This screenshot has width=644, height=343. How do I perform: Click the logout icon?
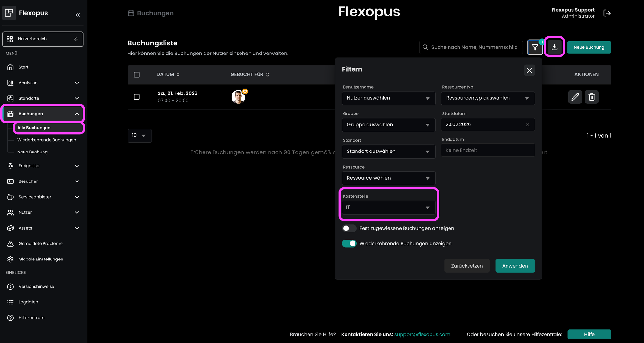[x=607, y=13]
